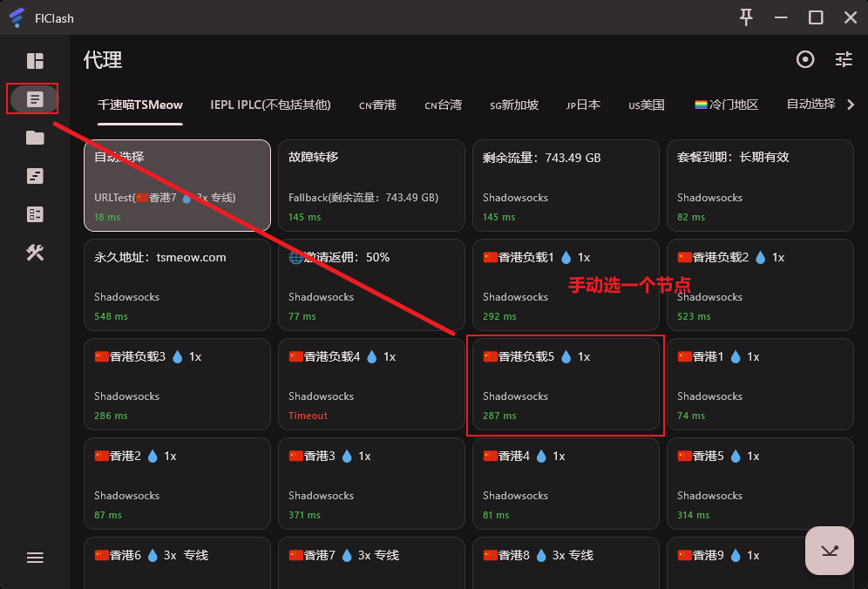Select the SG新加坡 tab
Screen dimensions: 868x589
coord(514,105)
